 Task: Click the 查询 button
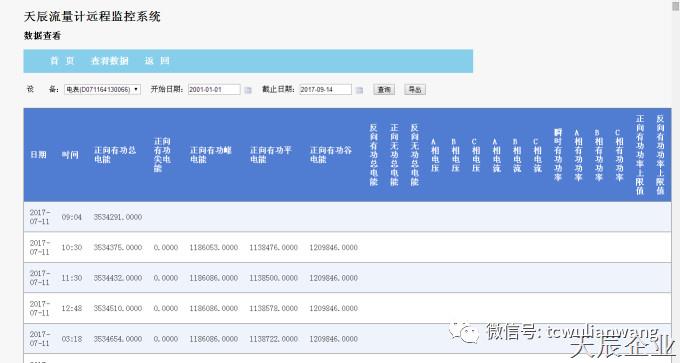point(384,89)
